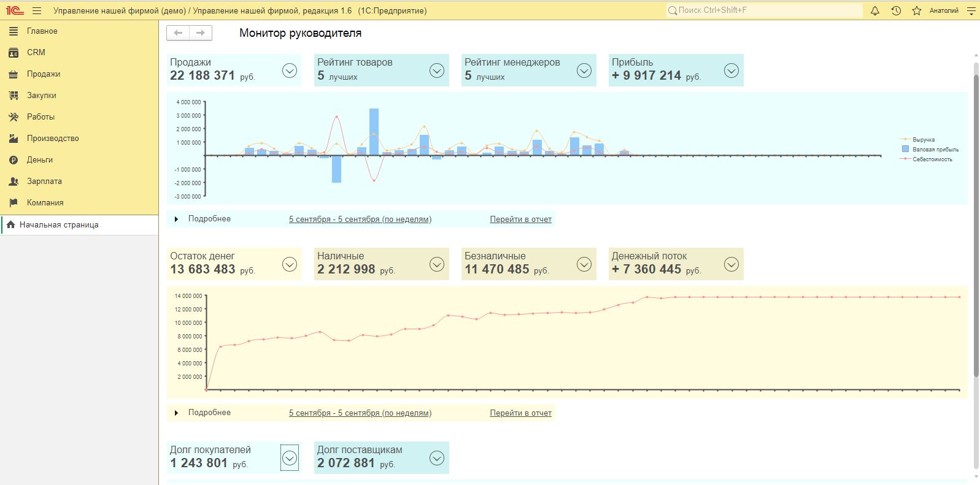Screen dimensions: 980x485
Task: Switch to the Начальная страница tab
Action: point(79,225)
